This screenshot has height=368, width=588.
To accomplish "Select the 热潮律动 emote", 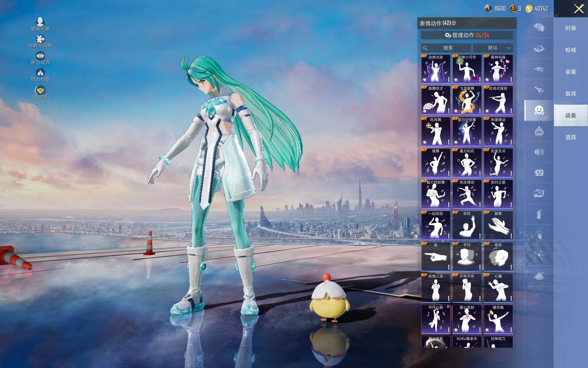I will (498, 131).
